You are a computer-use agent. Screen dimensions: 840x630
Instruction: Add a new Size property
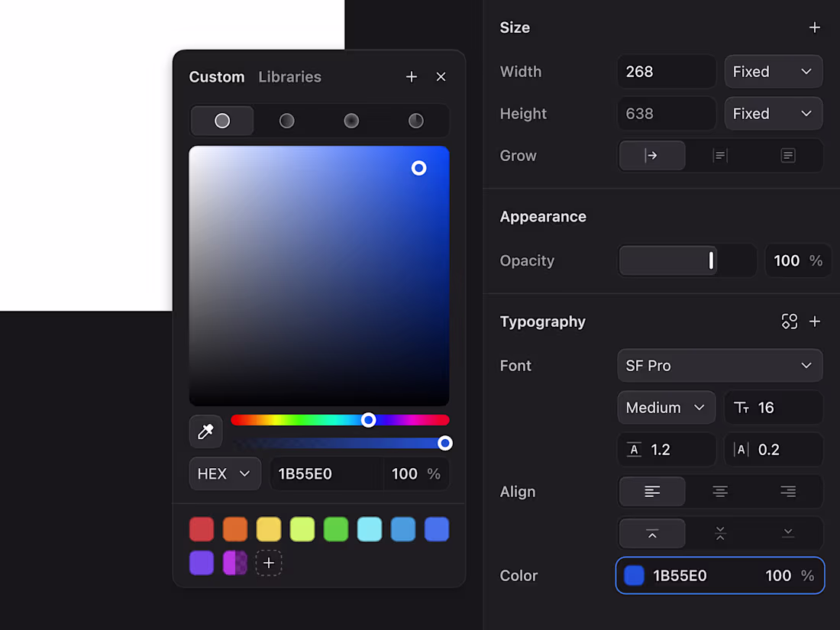815,27
